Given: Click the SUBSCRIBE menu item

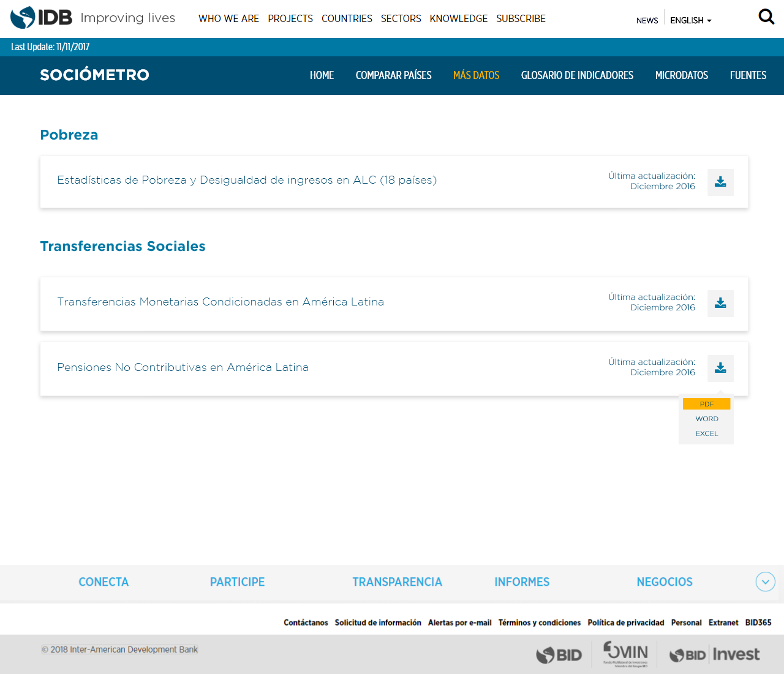Looking at the screenshot, I should [521, 18].
